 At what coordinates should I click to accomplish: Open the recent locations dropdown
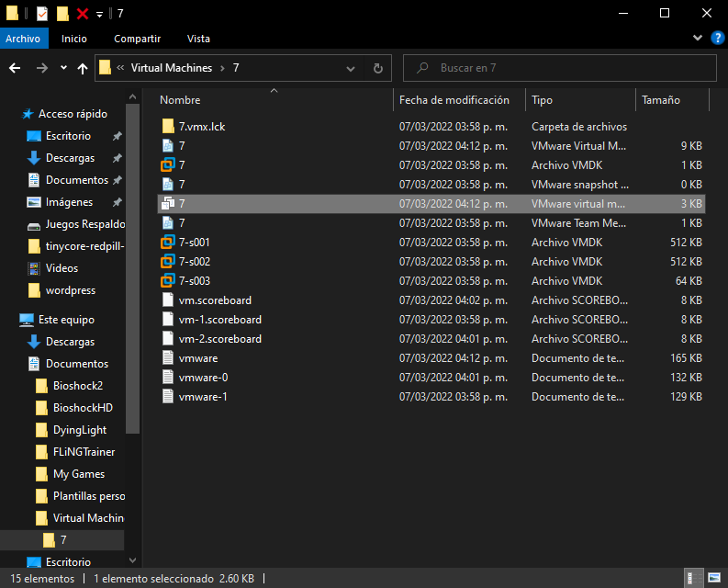[63, 68]
